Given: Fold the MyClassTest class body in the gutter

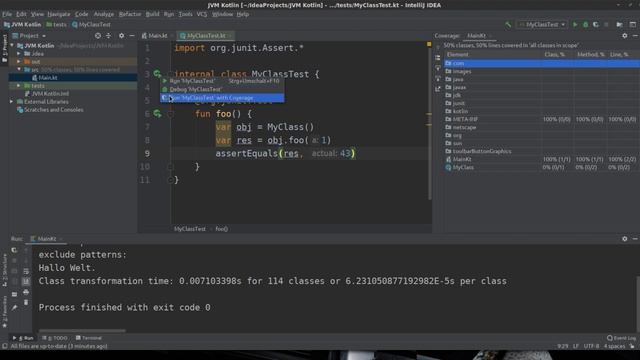Looking at the screenshot, I should 171,74.
